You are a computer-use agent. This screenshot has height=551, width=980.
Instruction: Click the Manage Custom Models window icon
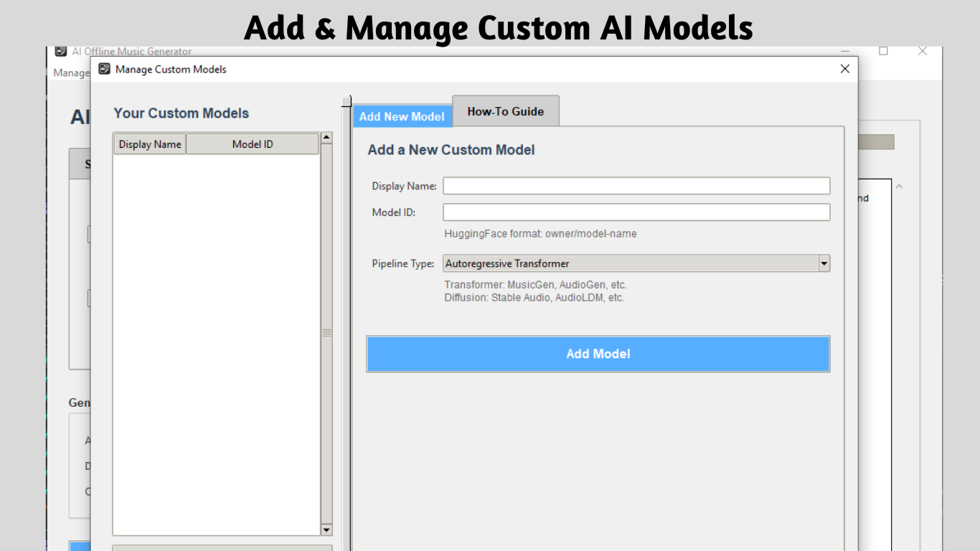tap(104, 69)
